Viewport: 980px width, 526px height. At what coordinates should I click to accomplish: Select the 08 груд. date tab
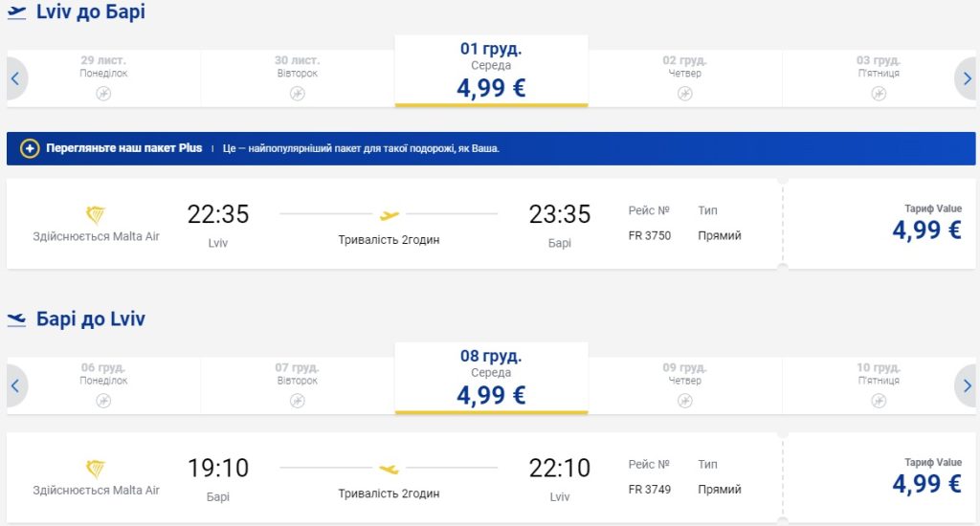tap(491, 379)
